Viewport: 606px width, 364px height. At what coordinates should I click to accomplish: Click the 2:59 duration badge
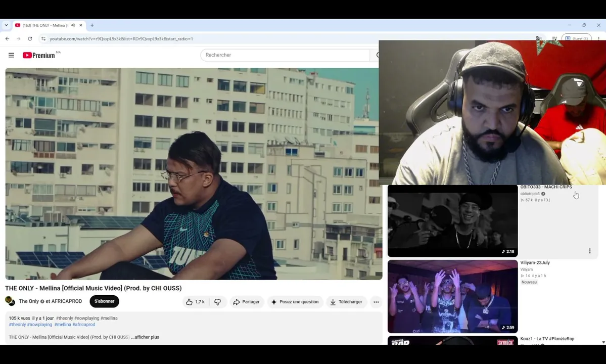508,328
